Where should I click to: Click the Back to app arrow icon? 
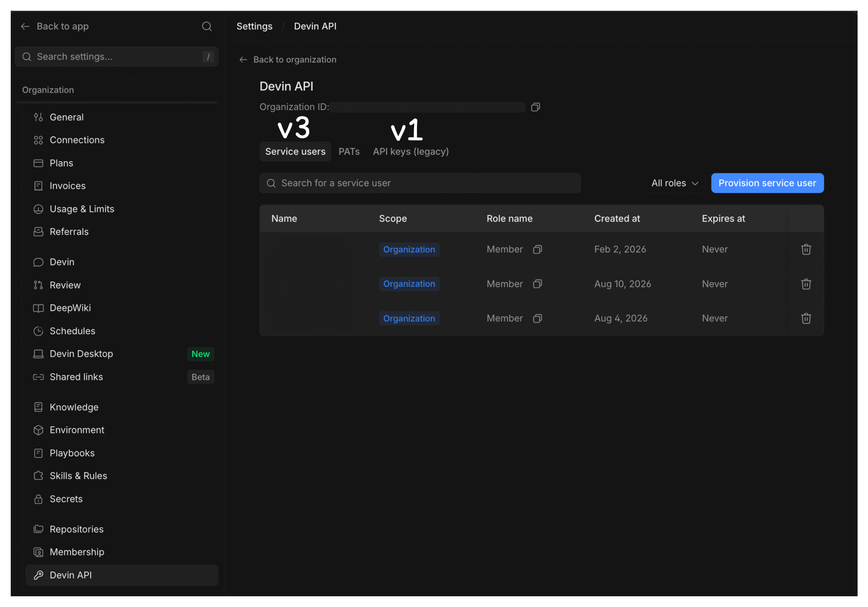tap(25, 27)
